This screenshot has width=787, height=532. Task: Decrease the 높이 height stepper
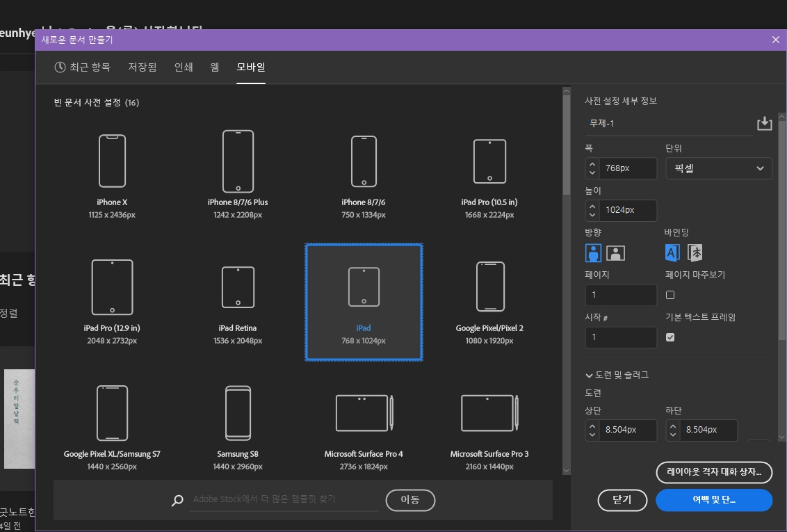(x=592, y=215)
